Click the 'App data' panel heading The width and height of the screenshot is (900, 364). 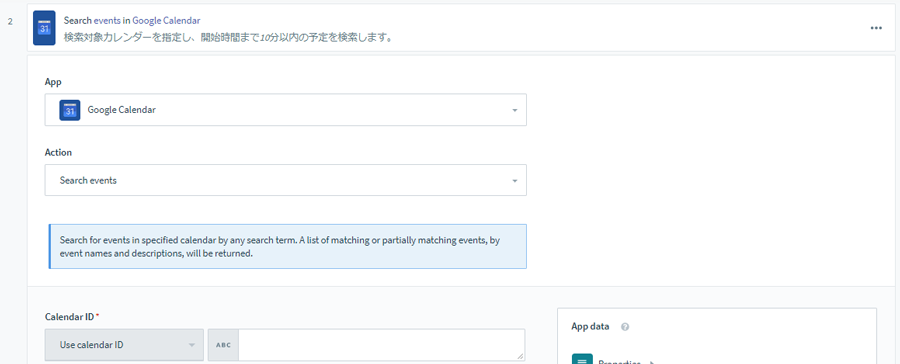tap(590, 326)
